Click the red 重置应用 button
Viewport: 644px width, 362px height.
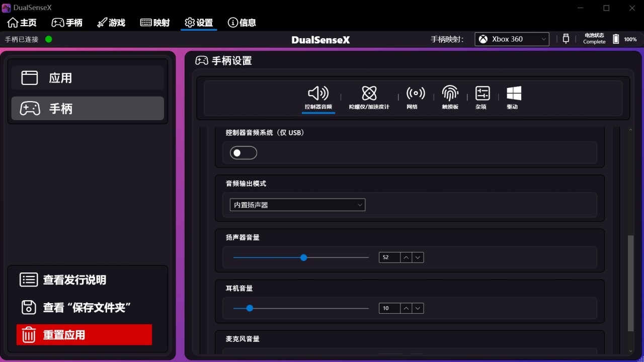[84, 335]
